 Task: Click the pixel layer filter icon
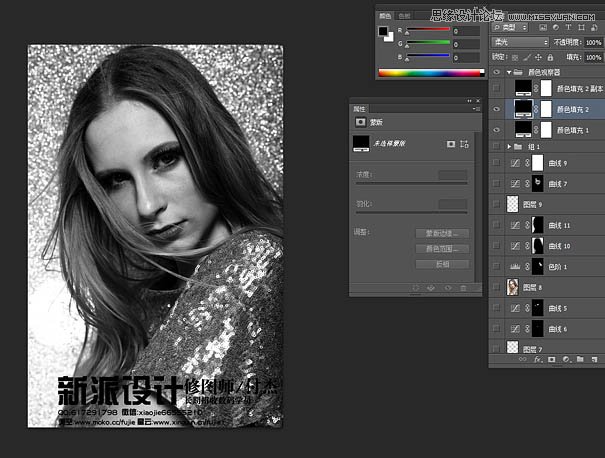pyautogui.click(x=543, y=27)
